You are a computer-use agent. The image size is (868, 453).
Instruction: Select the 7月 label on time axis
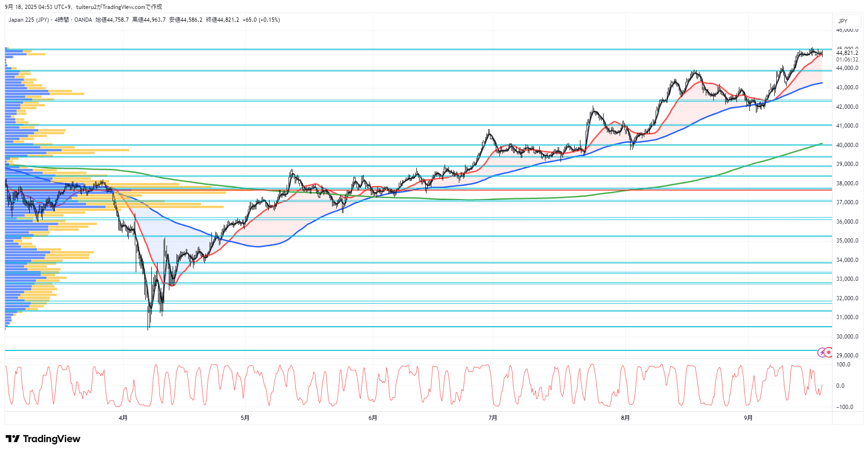[493, 418]
